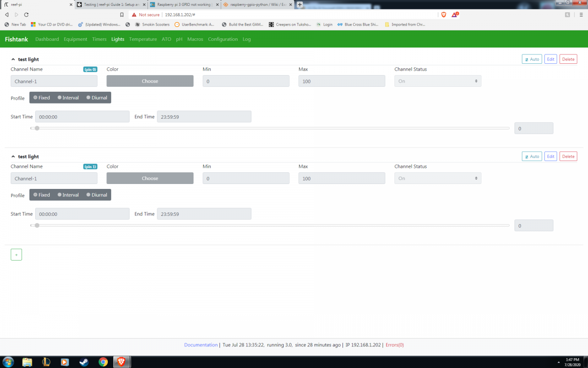Open second light's Channel Status dropdown
Image resolution: width=588 pixels, height=368 pixels.
tap(438, 178)
